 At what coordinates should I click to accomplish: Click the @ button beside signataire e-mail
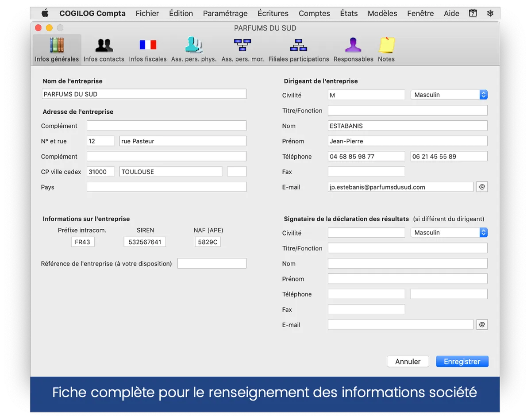[x=482, y=325]
